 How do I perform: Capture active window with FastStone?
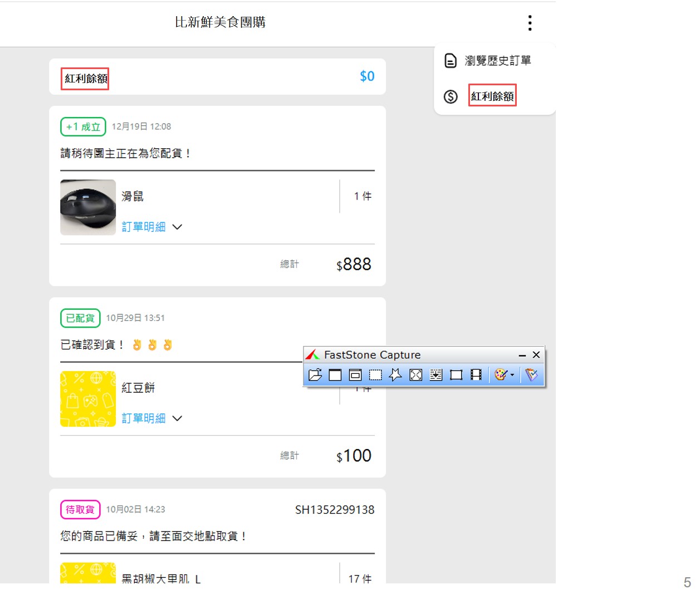335,375
